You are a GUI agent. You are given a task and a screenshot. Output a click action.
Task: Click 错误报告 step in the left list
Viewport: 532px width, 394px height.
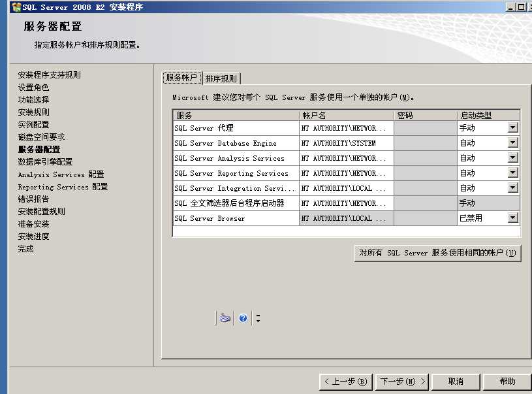point(33,199)
